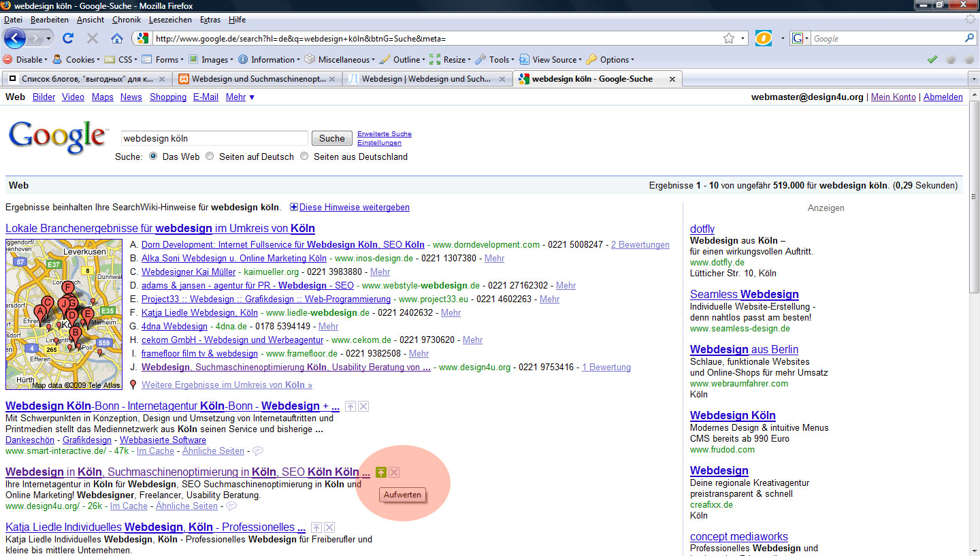Click the Abmelden link
This screenshot has width=980, height=556.
pyautogui.click(x=943, y=97)
